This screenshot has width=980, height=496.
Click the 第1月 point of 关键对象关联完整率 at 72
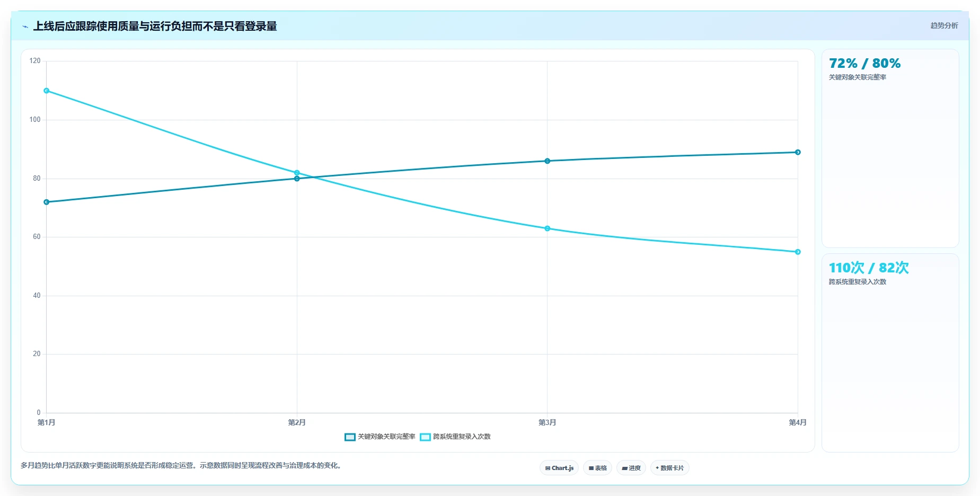pos(47,202)
